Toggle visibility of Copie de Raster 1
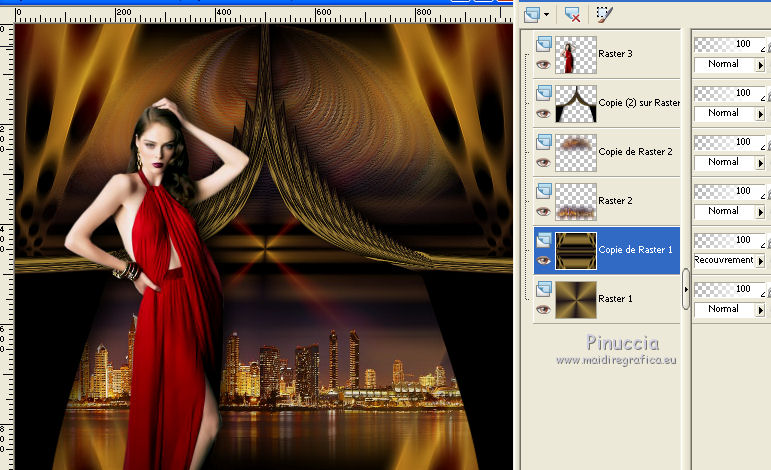The width and height of the screenshot is (771, 470). point(543,260)
